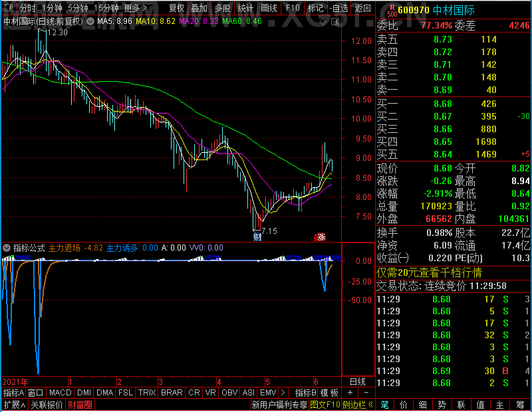This screenshot has width=532, height=412.
Task: Show more indicators with > arrow
Action: 283,393
